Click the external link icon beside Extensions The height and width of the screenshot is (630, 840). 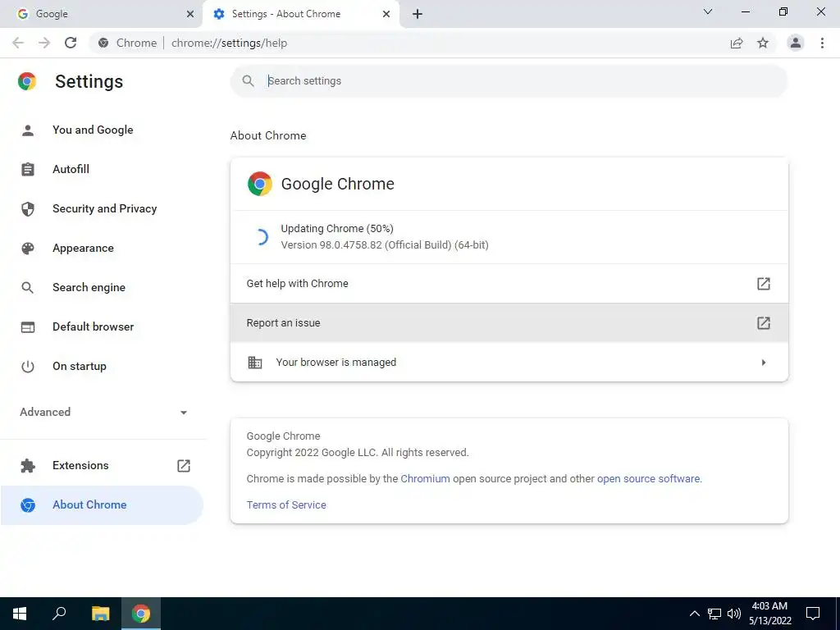[184, 466]
